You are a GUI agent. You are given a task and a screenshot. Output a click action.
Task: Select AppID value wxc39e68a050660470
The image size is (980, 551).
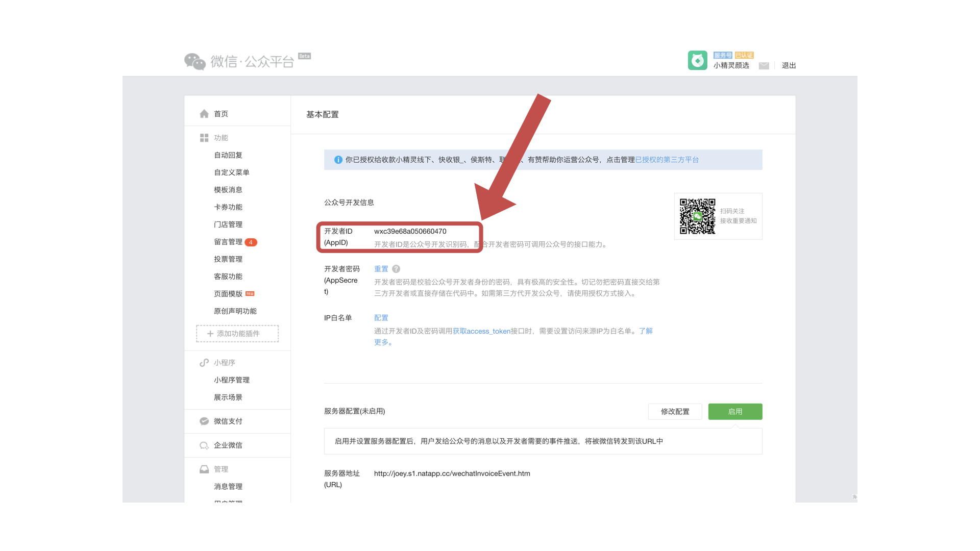tap(410, 232)
